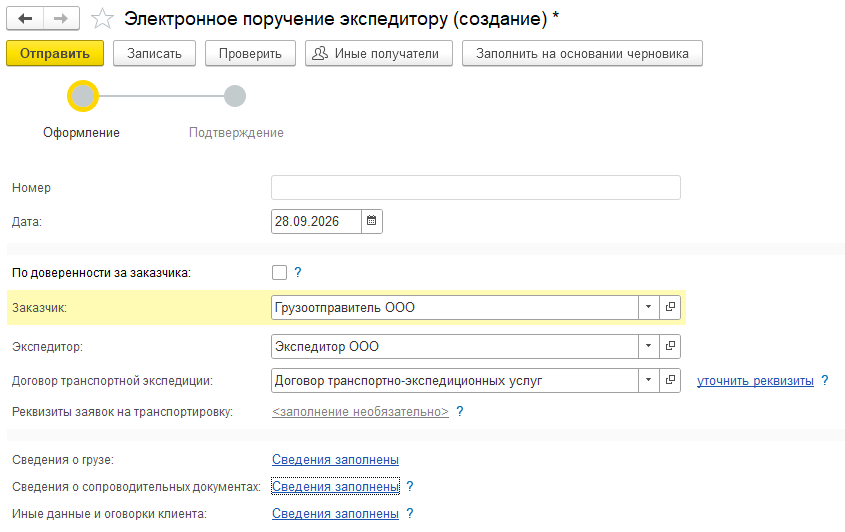Click the Иные данные и оговорки клиента label

click(109, 514)
